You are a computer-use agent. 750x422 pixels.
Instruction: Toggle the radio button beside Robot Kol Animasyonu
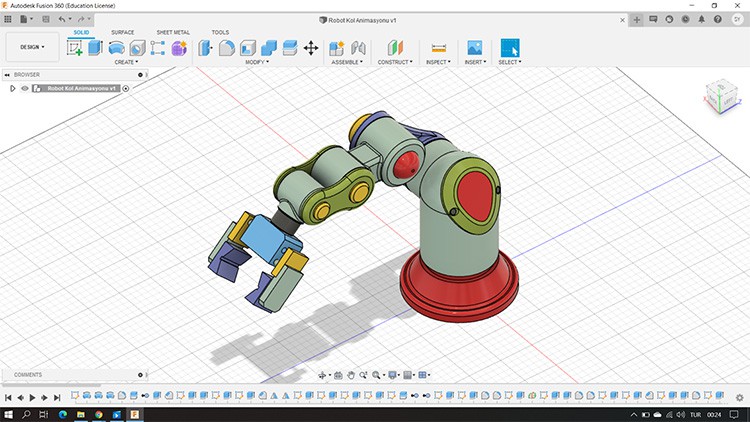point(126,89)
